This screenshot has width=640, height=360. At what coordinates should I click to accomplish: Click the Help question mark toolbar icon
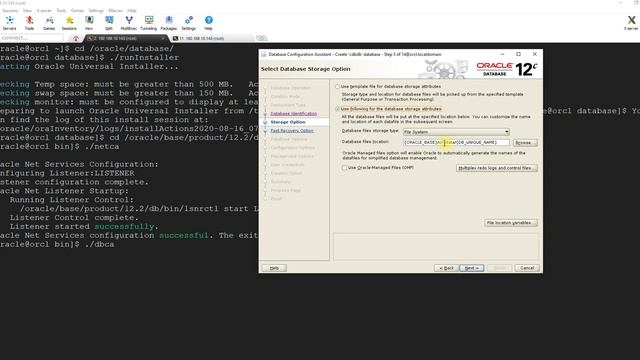pyautogui.click(x=208, y=23)
